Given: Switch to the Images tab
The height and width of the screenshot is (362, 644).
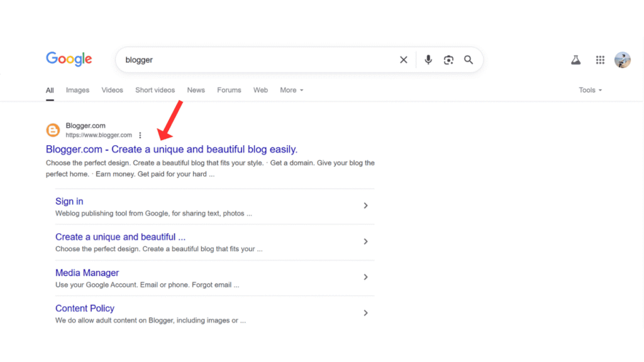Looking at the screenshot, I should click(x=77, y=90).
